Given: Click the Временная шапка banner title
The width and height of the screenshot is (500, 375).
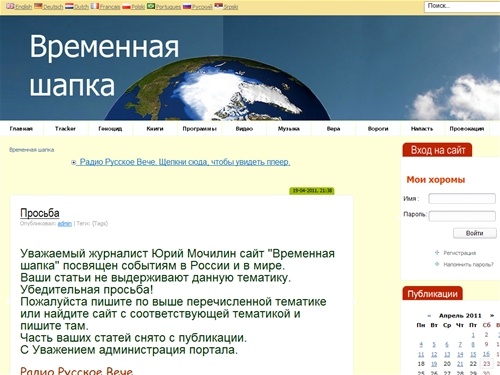Looking at the screenshot, I should (104, 66).
